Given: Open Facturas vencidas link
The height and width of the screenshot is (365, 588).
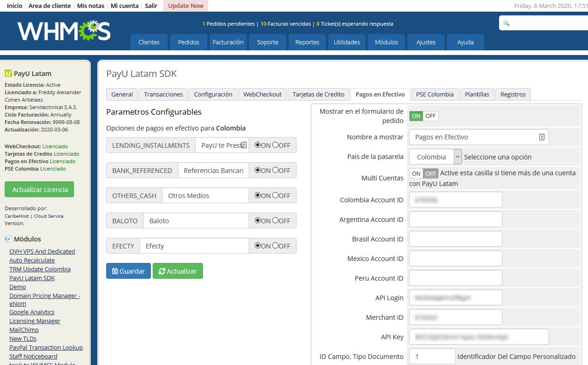Looking at the screenshot, I should [285, 24].
